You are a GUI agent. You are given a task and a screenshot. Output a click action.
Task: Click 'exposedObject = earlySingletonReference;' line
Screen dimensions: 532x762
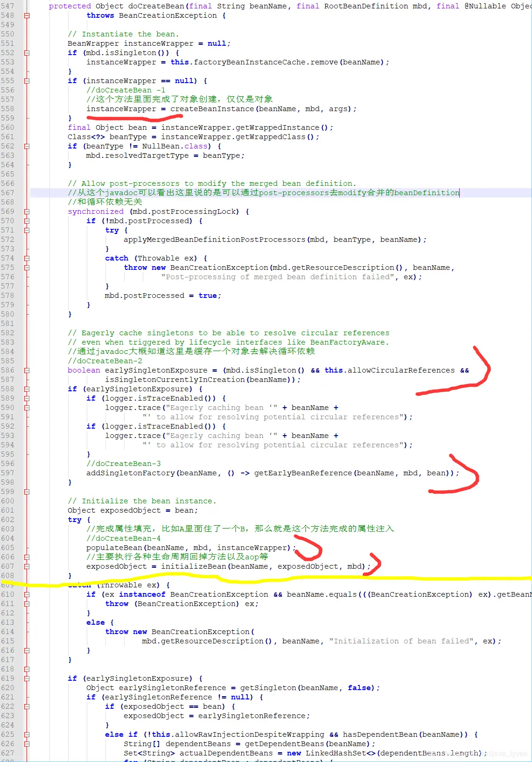click(217, 716)
